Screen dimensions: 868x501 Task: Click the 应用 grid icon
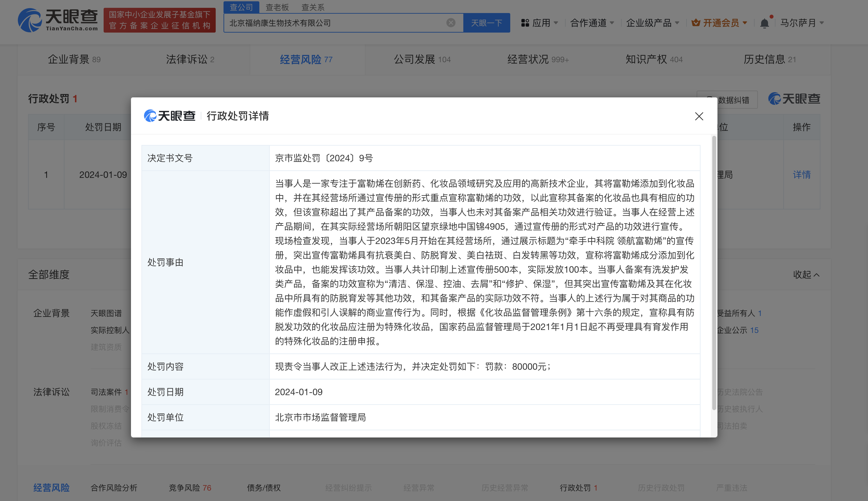point(525,23)
